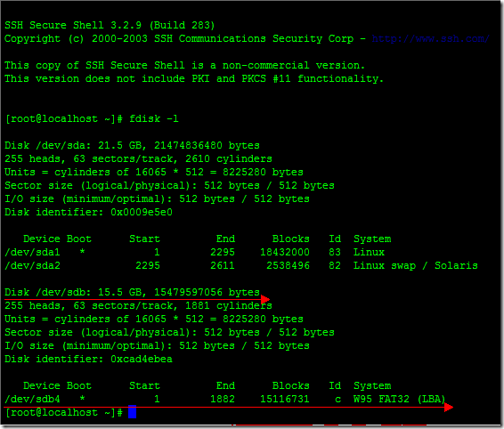Select the /dev/sdb4 device name
This screenshot has width=504, height=429.
pos(32,399)
